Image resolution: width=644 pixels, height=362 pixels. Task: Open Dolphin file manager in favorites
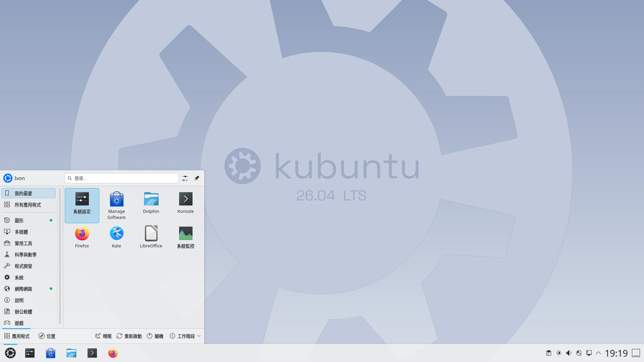click(151, 203)
